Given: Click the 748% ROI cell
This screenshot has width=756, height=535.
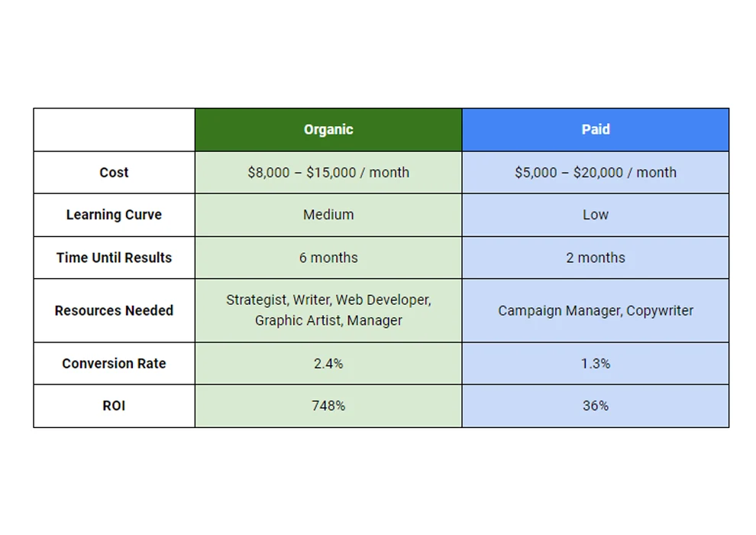Looking at the screenshot, I should pos(328,406).
